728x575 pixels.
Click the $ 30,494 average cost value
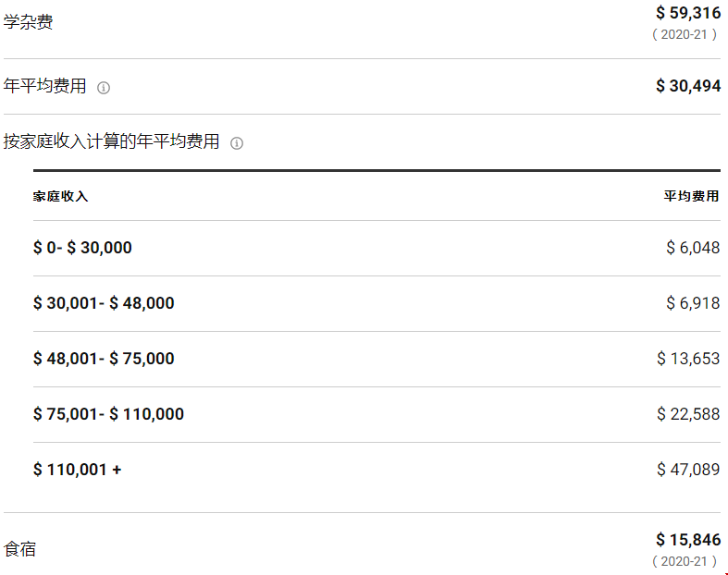point(688,86)
